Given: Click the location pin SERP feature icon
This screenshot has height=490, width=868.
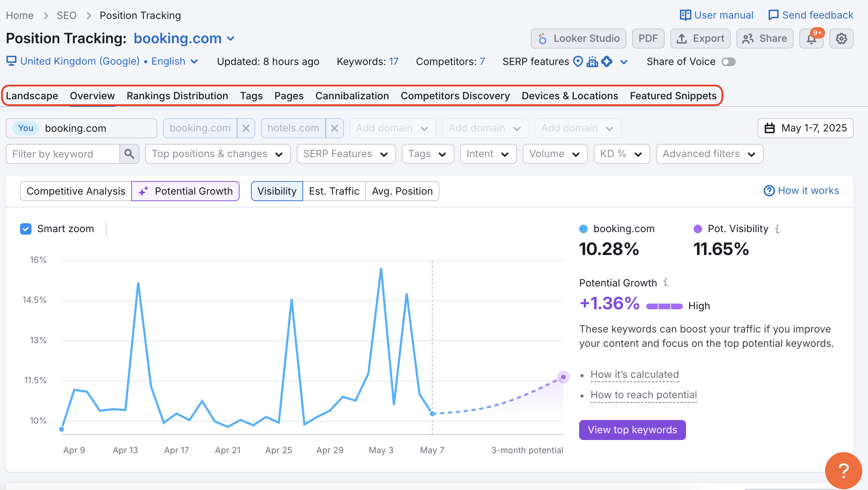Looking at the screenshot, I should [x=578, y=61].
